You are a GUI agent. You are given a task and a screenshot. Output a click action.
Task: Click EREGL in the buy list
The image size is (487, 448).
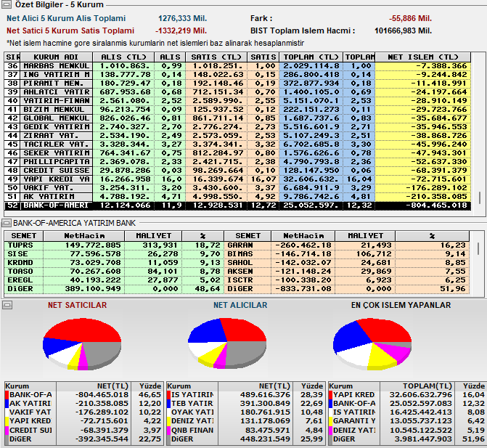point(20,280)
